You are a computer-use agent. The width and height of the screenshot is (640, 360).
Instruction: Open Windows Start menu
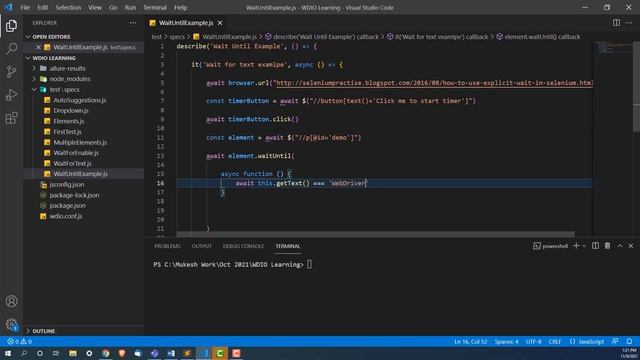pos(8,353)
